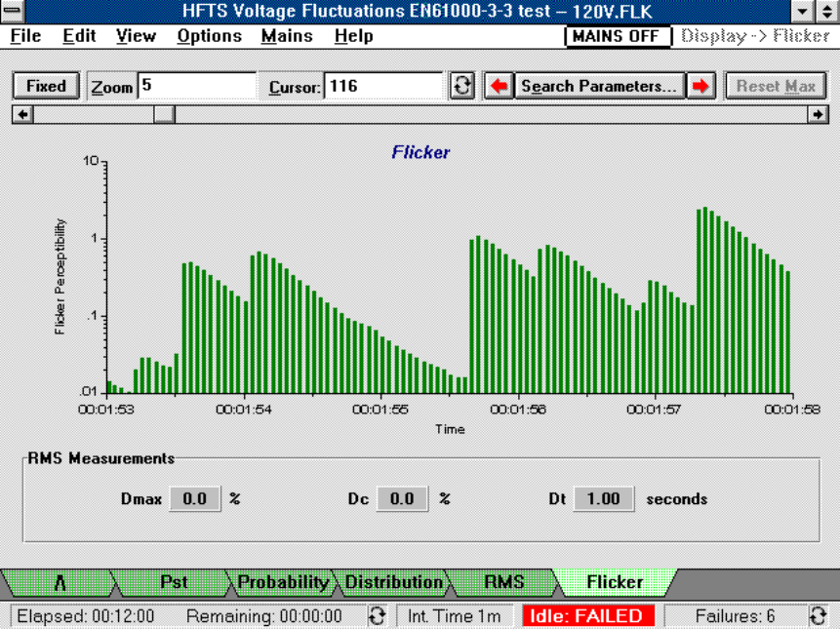Open the Search Parameters dialog
Viewport: 840px width, 629px height.
coord(599,86)
